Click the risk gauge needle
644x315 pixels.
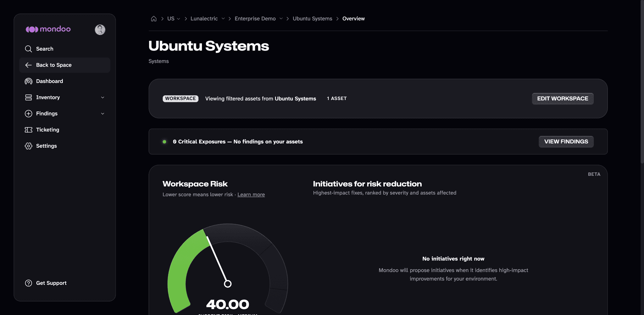(217, 260)
